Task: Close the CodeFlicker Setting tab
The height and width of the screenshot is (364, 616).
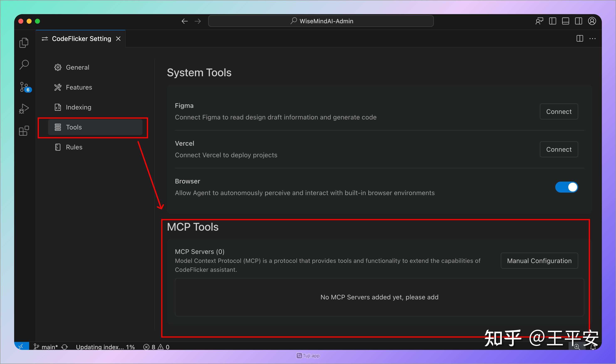Action: tap(118, 38)
